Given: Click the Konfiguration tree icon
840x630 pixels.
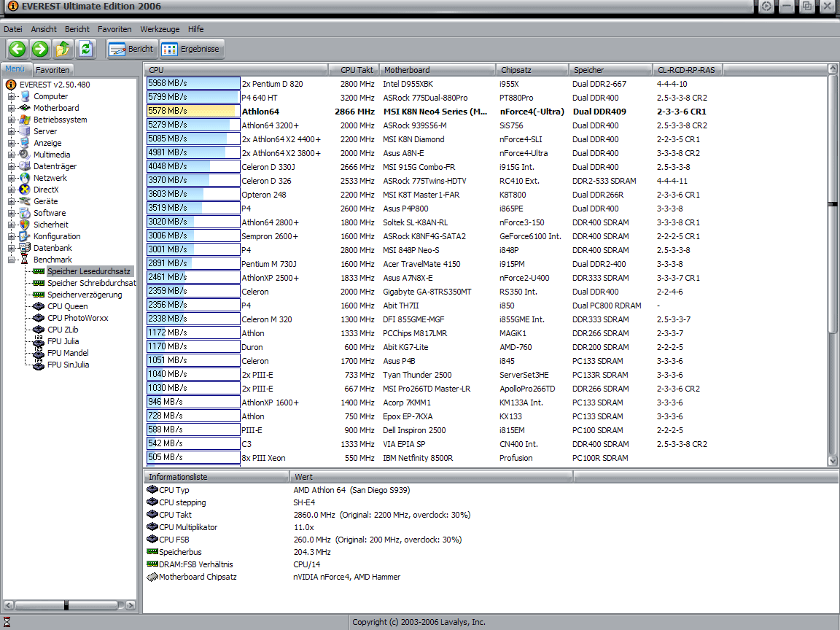Looking at the screenshot, I should click(x=25, y=236).
